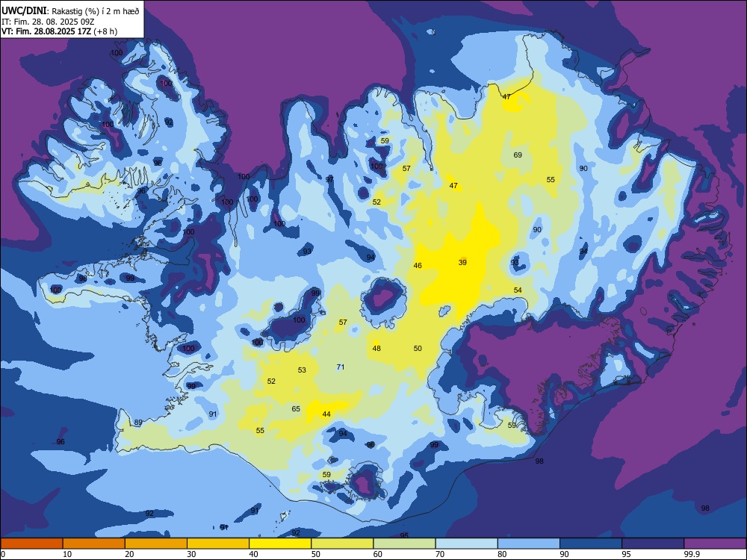The height and width of the screenshot is (560, 747).
Task: Click the 71 humidity value on map
Action: tap(340, 367)
